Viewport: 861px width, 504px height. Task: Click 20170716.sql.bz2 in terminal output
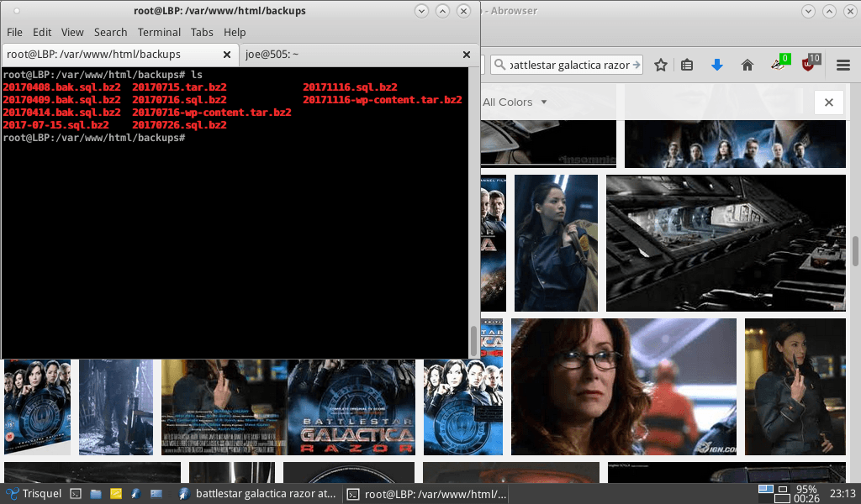pos(179,100)
